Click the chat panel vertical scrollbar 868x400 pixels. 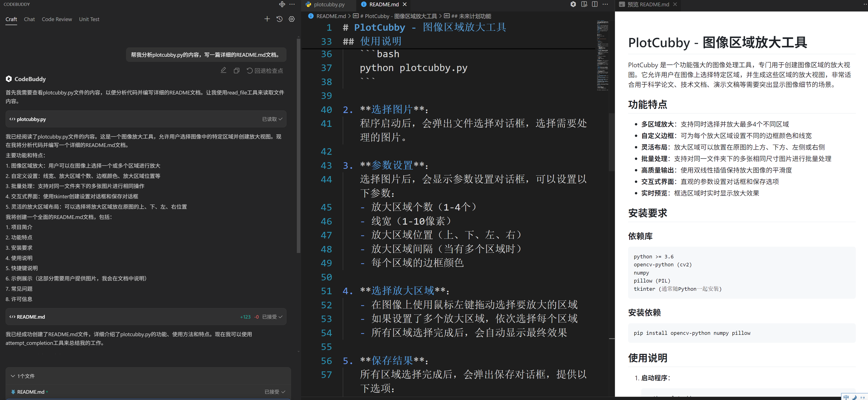point(298,145)
